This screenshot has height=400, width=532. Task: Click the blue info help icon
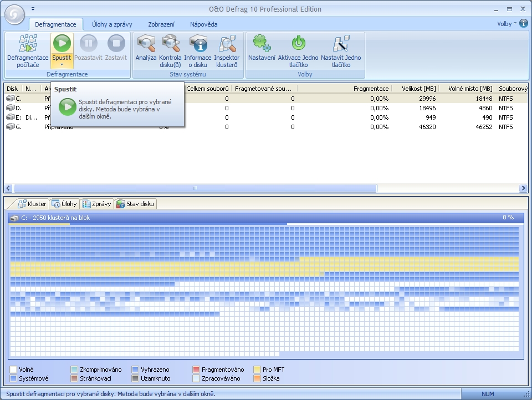524,23
